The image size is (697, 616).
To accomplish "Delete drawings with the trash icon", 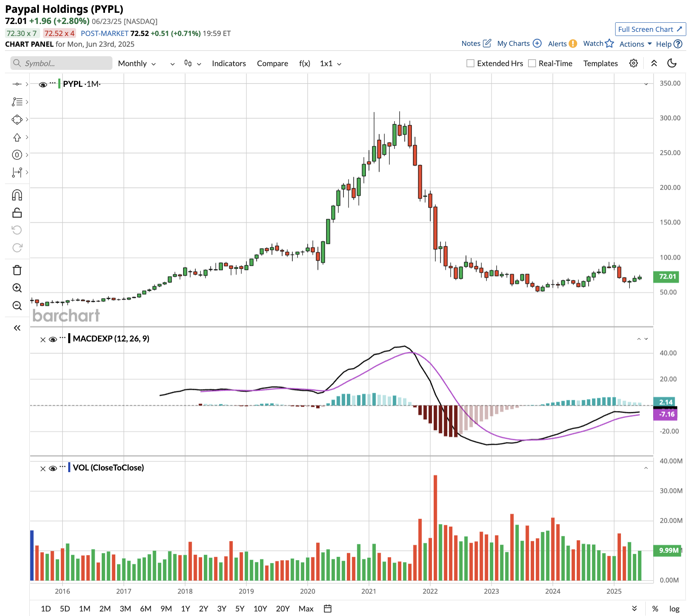I will (x=17, y=270).
